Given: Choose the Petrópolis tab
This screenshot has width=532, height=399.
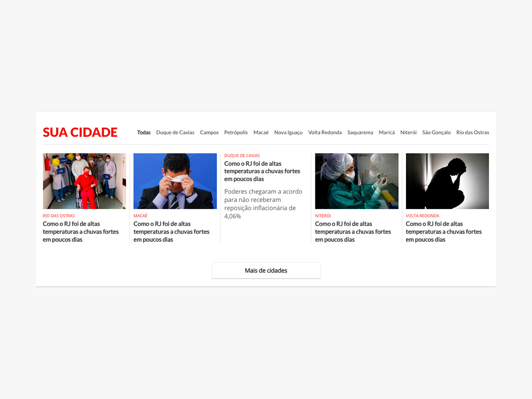Looking at the screenshot, I should click(x=236, y=132).
